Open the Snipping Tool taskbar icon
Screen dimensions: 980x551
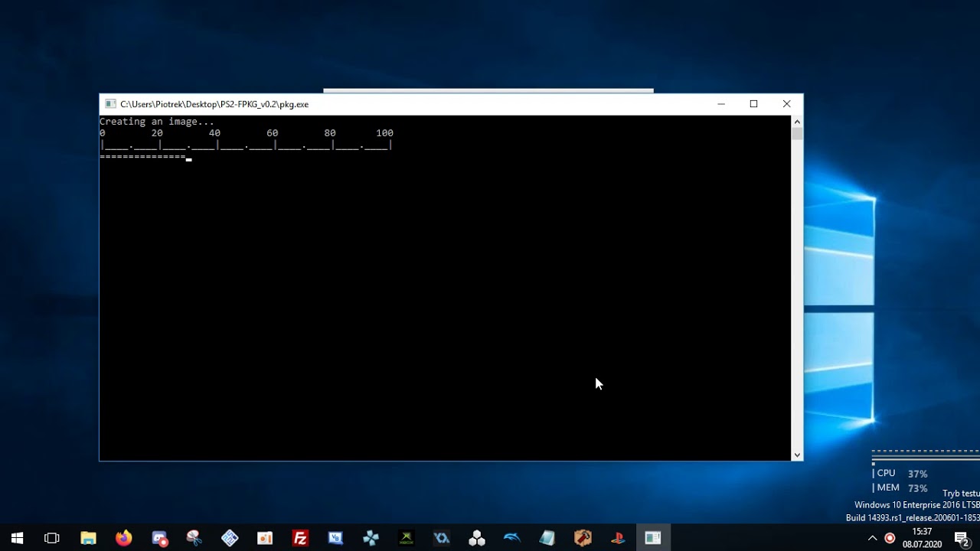point(194,538)
